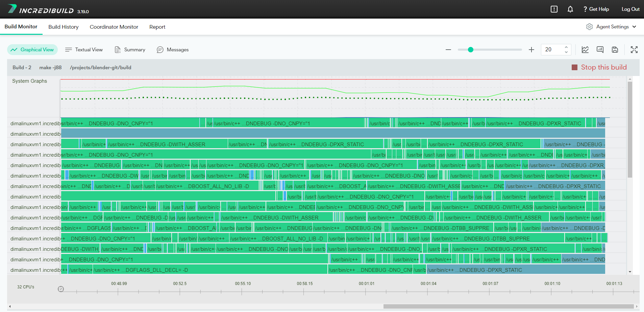Click the Log Out link
Viewport: 644px width, 312px height.
point(630,9)
